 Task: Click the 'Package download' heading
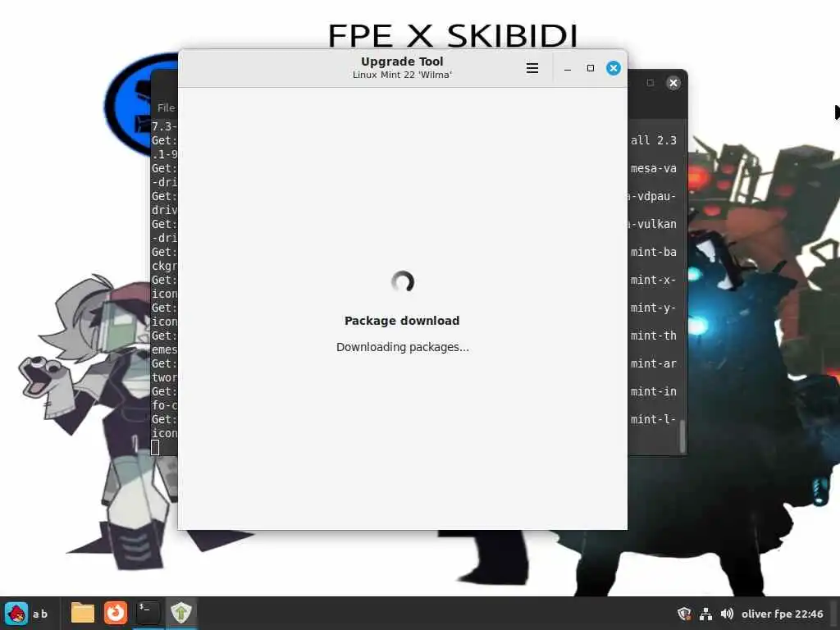click(402, 321)
